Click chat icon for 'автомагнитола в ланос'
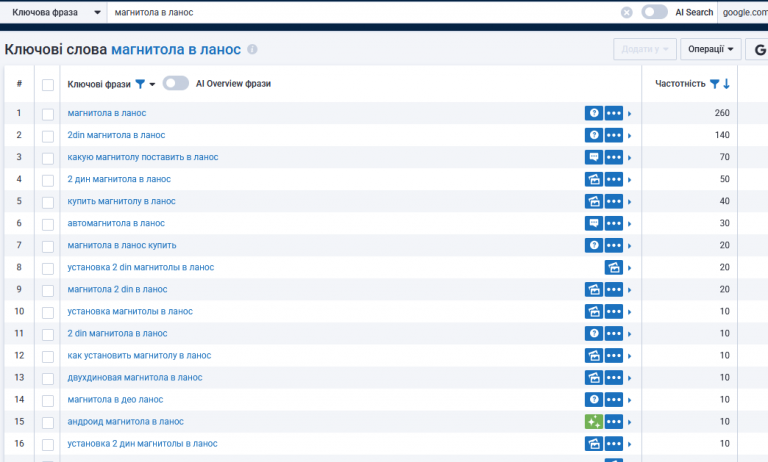 click(x=594, y=223)
